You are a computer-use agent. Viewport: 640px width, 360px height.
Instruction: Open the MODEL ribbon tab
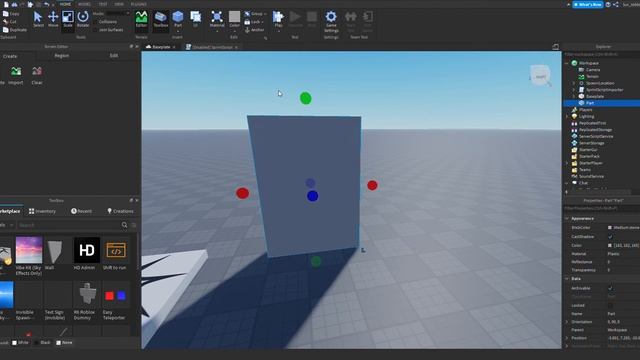(x=84, y=4)
